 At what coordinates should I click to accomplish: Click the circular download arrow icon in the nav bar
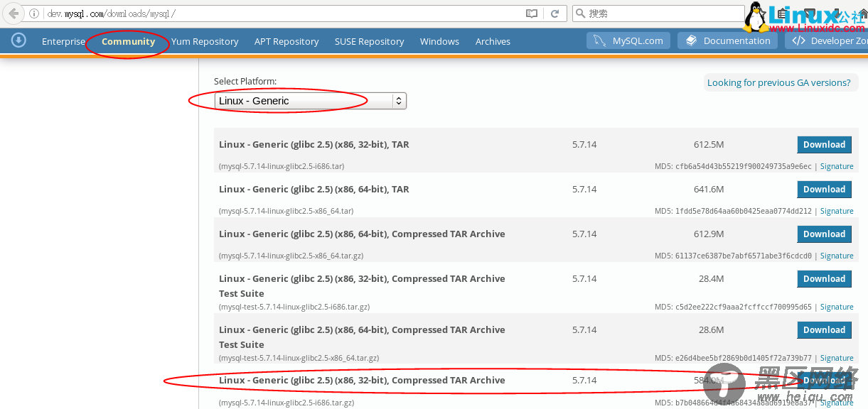tap(18, 40)
